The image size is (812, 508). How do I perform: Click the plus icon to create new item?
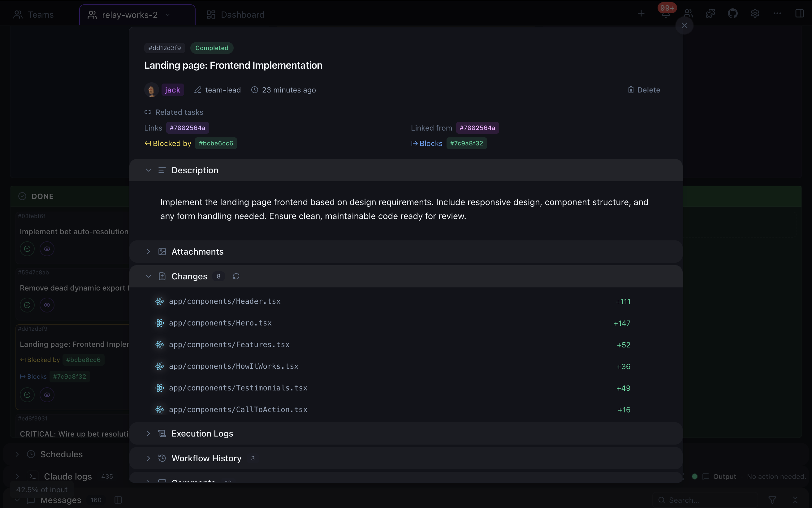(641, 13)
